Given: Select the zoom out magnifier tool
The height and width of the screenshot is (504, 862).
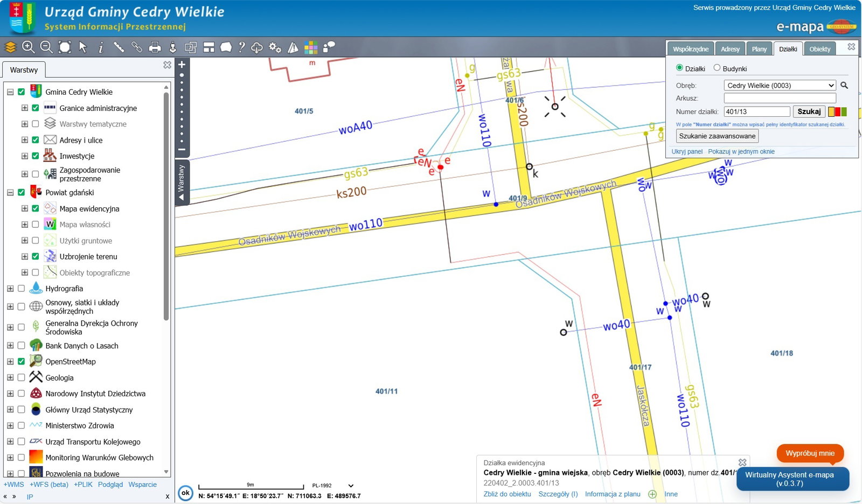Looking at the screenshot, I should (x=46, y=47).
